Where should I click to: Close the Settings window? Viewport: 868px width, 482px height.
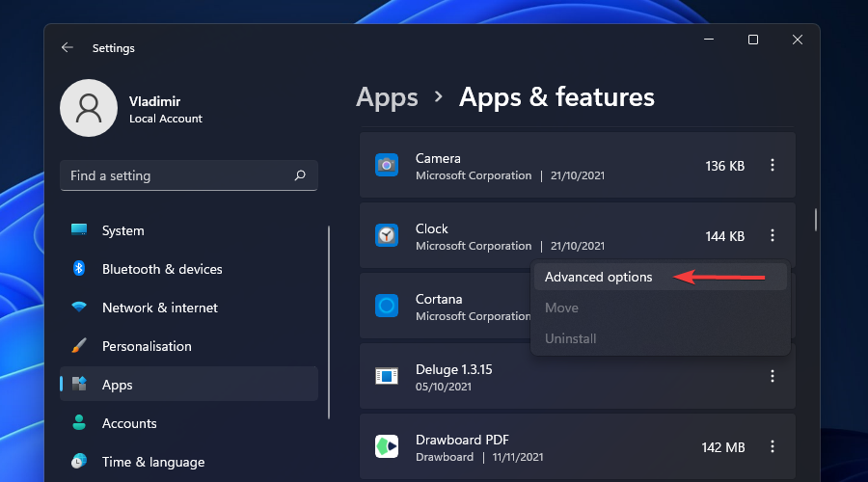(798, 40)
